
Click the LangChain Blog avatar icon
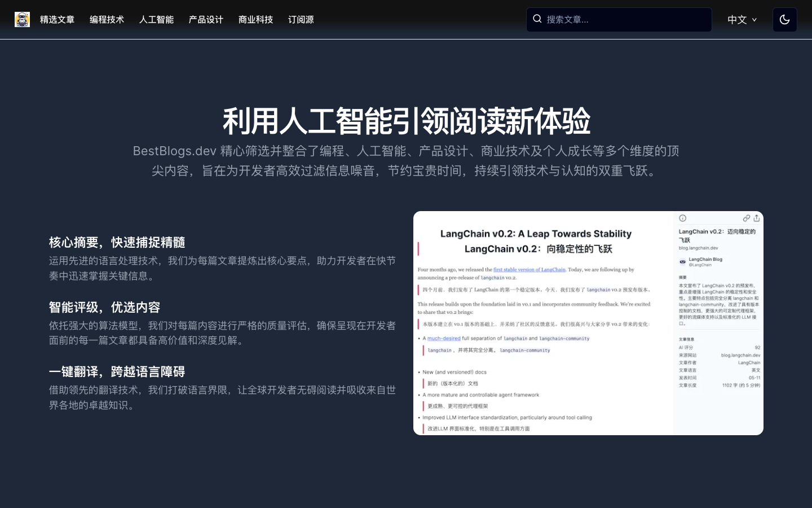coord(682,262)
